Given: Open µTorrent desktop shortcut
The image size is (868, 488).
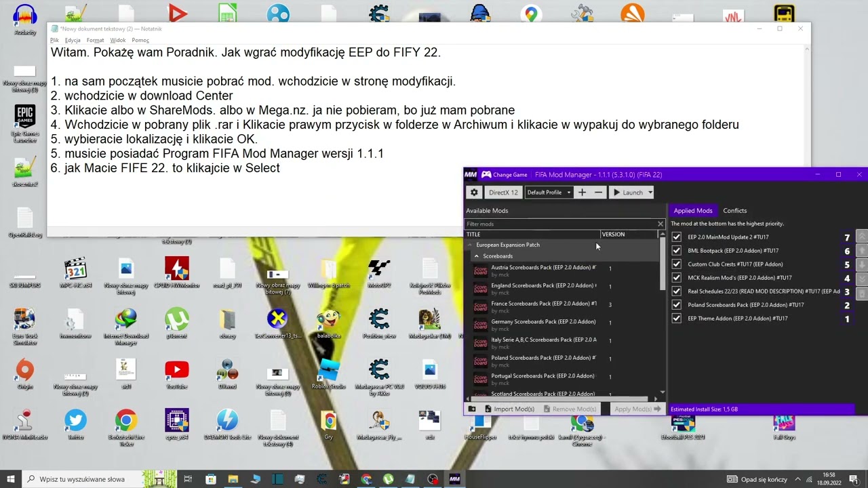Looking at the screenshot, I should pos(177,323).
